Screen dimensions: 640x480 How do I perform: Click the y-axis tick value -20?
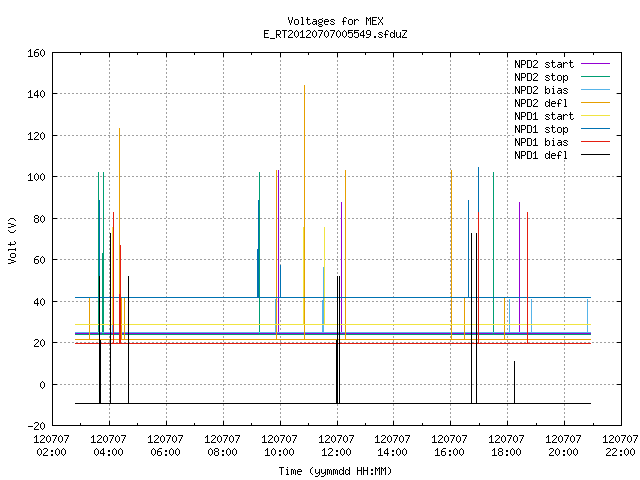click(x=36, y=426)
